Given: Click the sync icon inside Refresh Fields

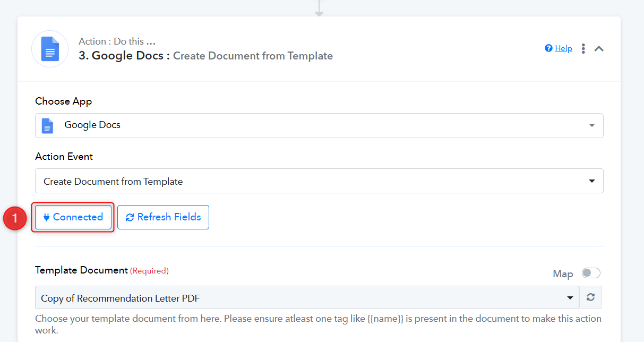Looking at the screenshot, I should [x=130, y=217].
